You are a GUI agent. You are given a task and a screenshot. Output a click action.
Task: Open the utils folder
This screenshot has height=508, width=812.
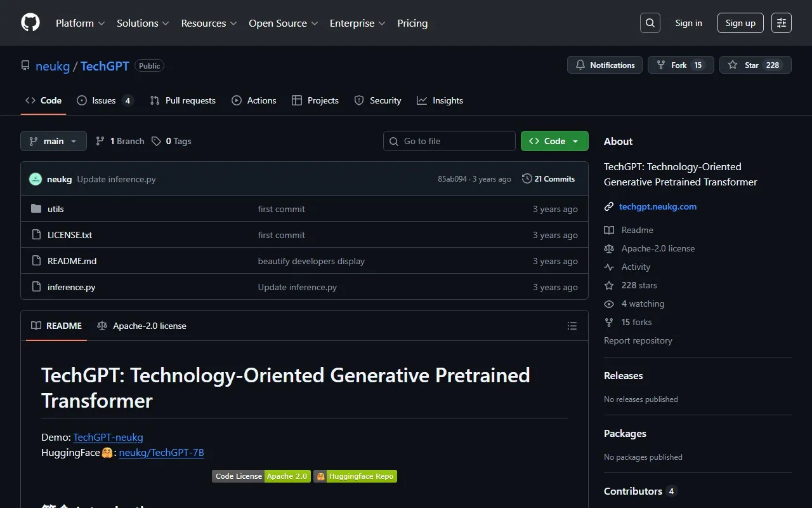click(56, 209)
